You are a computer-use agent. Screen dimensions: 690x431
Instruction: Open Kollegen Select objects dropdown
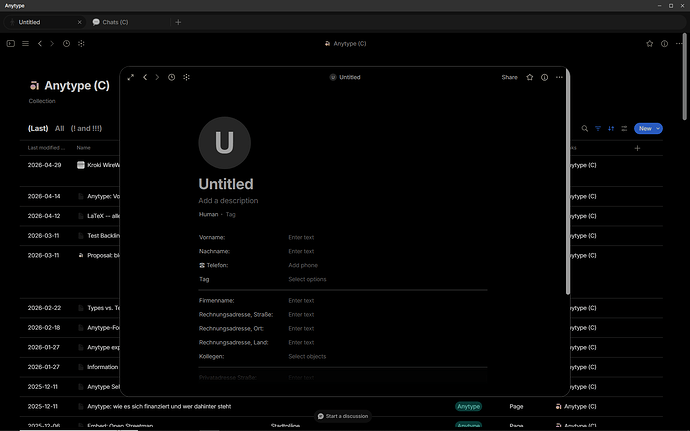tap(307, 357)
